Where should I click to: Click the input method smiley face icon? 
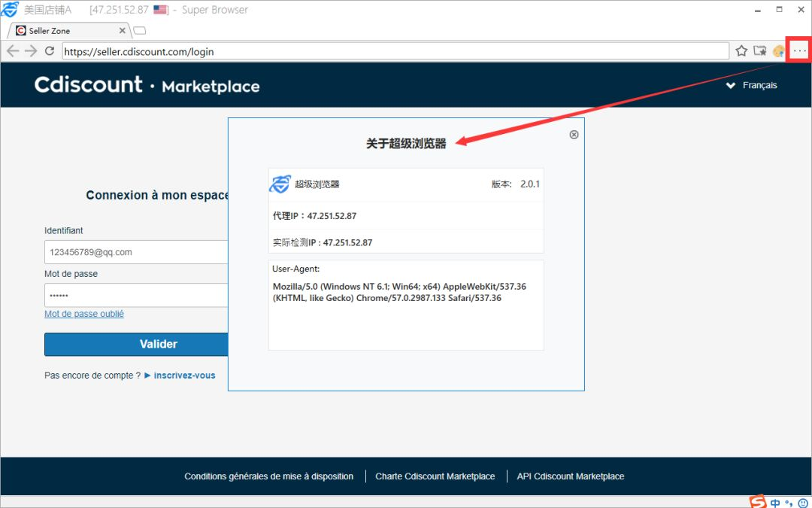tap(803, 502)
